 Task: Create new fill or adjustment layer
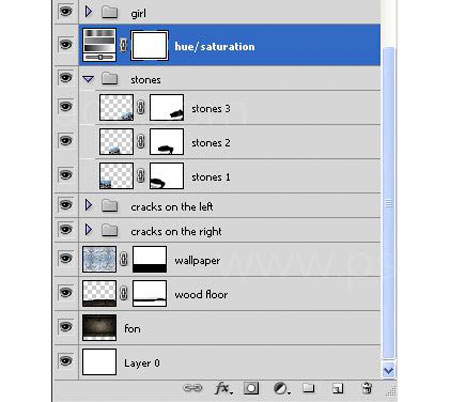pyautogui.click(x=282, y=388)
